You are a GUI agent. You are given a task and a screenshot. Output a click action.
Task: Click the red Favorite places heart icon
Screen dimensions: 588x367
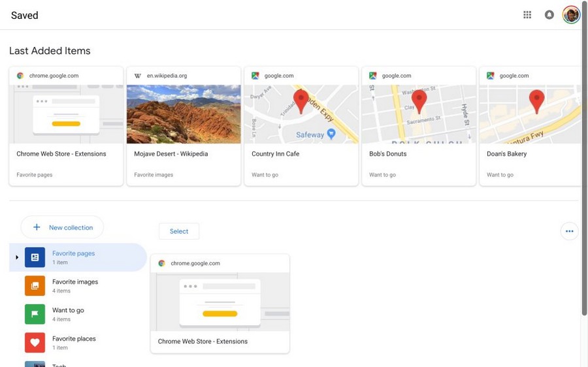pyautogui.click(x=35, y=343)
